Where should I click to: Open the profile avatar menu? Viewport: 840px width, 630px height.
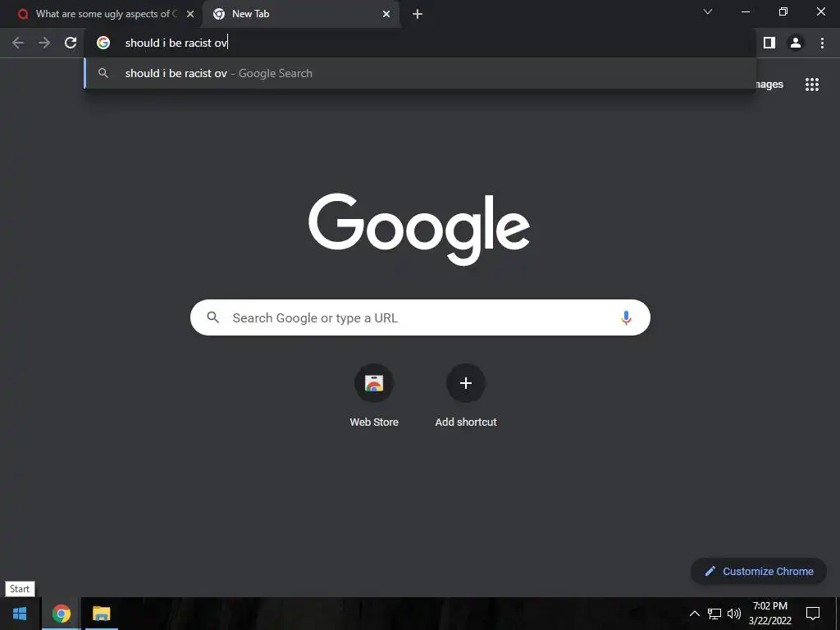point(796,43)
